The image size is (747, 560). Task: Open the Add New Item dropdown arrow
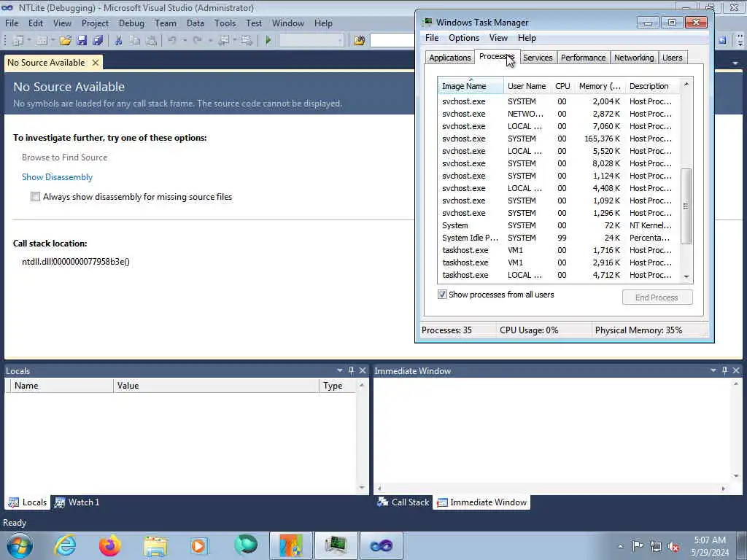53,41
